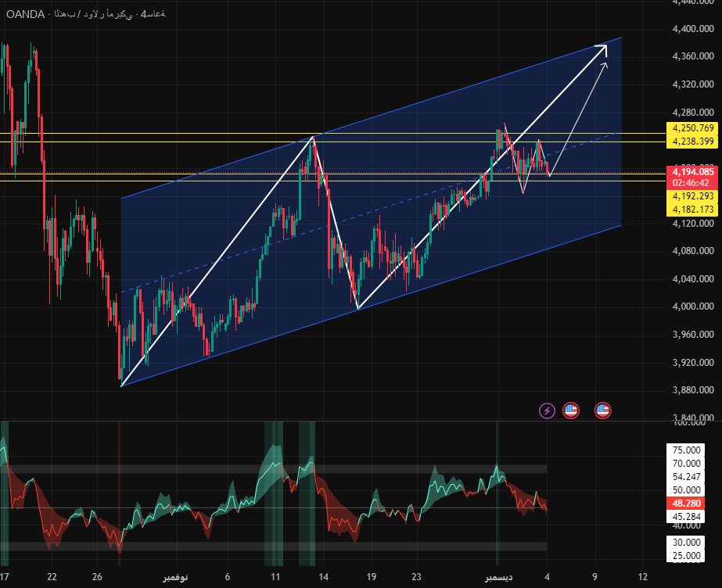Click the red RSI value label 48.280
Image resolution: width=722 pixels, height=588 pixels.
click(689, 503)
